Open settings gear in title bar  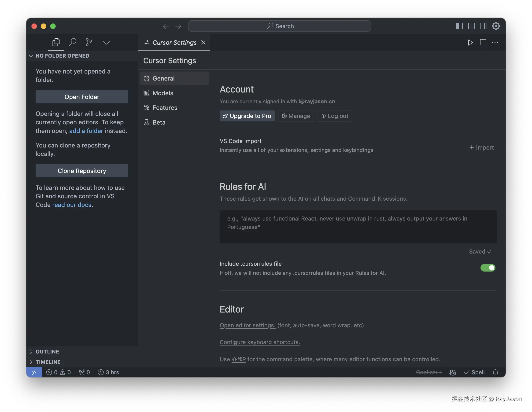tap(496, 26)
